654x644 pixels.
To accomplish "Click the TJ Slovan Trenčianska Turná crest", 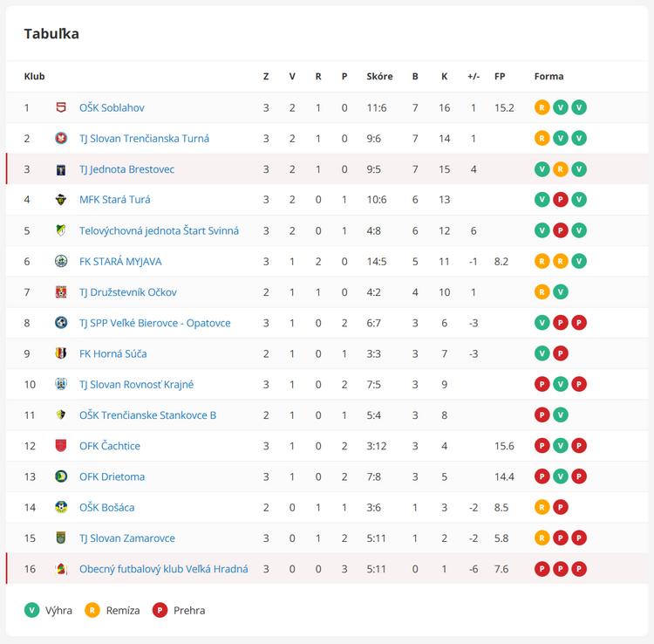I will click(x=61, y=138).
